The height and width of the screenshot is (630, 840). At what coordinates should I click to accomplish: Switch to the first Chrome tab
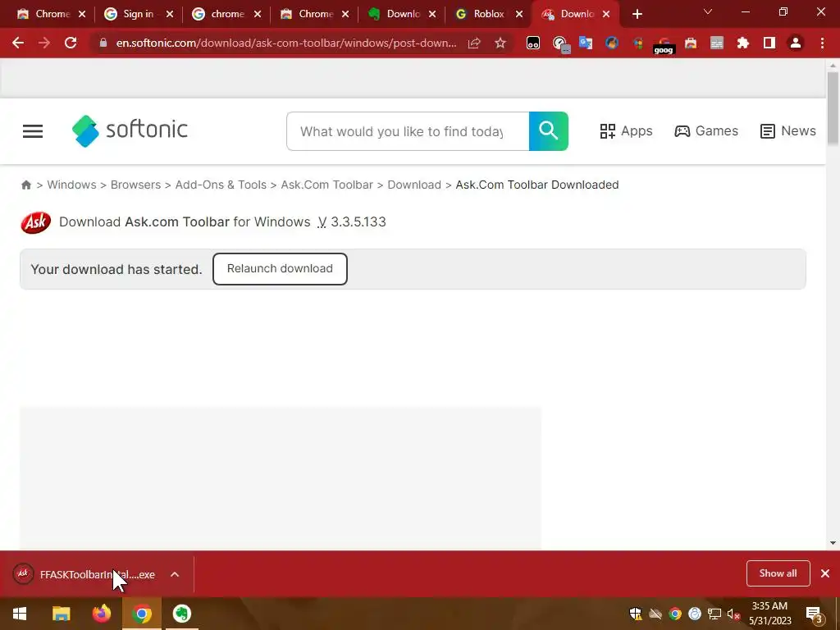(51, 14)
